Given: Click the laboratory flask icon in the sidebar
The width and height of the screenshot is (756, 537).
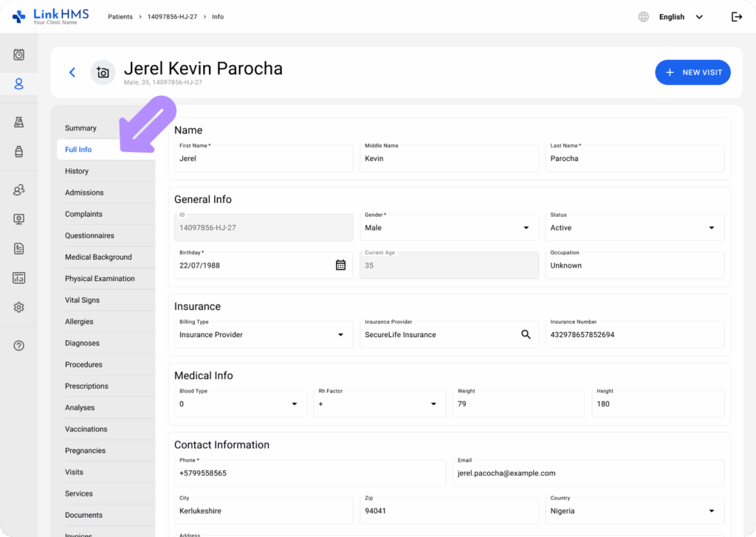Looking at the screenshot, I should click(x=19, y=122).
